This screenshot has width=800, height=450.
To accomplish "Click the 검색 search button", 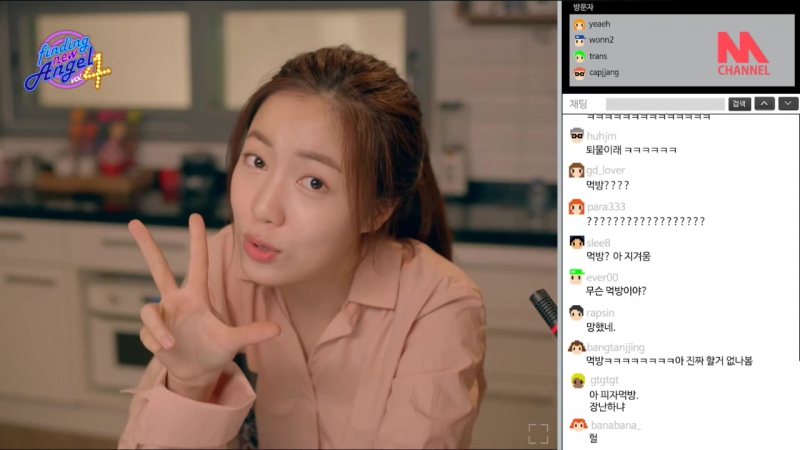I will click(x=739, y=103).
